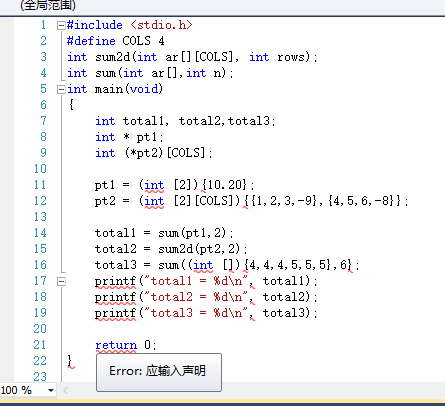Image resolution: width=445 pixels, height=406 pixels.
Task: Open the global scope (全局范围) selector
Action: [x=48, y=5]
